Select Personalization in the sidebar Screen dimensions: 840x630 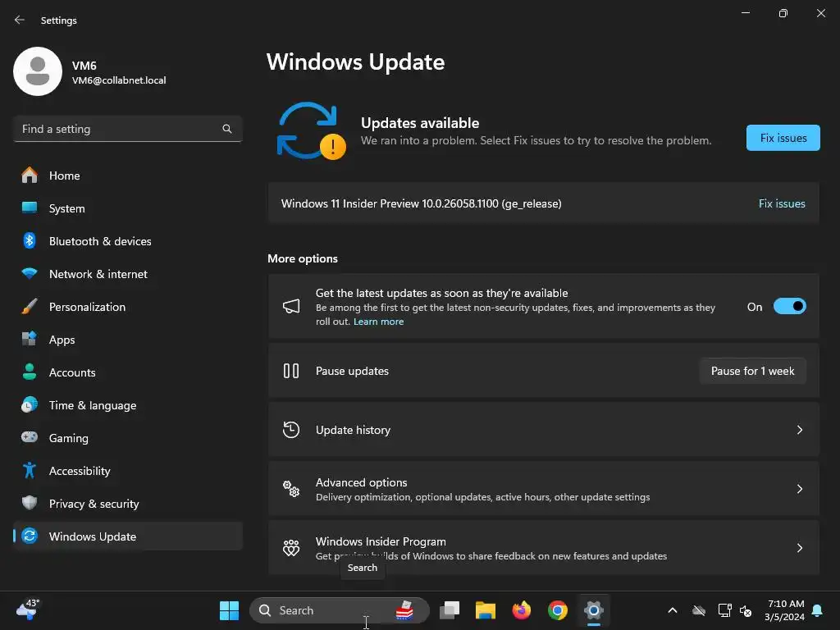click(128, 307)
